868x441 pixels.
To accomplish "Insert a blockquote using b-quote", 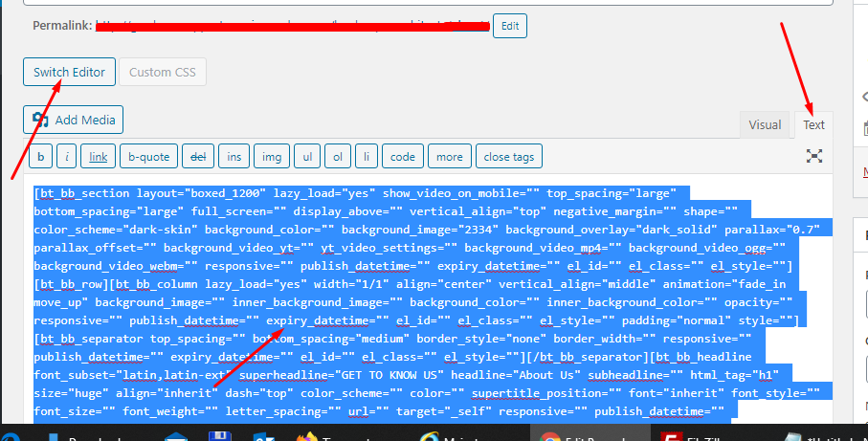I will pyautogui.click(x=148, y=156).
